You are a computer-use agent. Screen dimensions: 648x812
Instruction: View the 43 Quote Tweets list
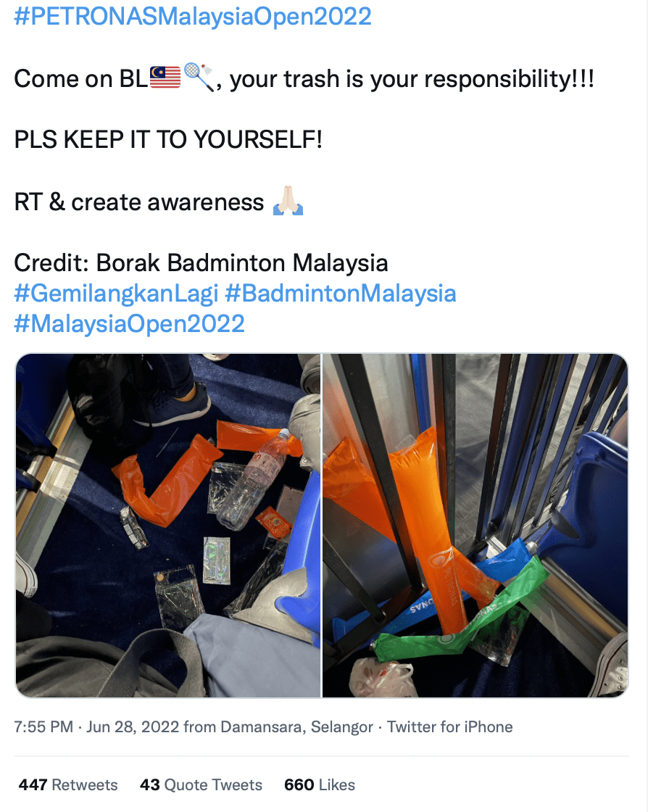click(201, 784)
